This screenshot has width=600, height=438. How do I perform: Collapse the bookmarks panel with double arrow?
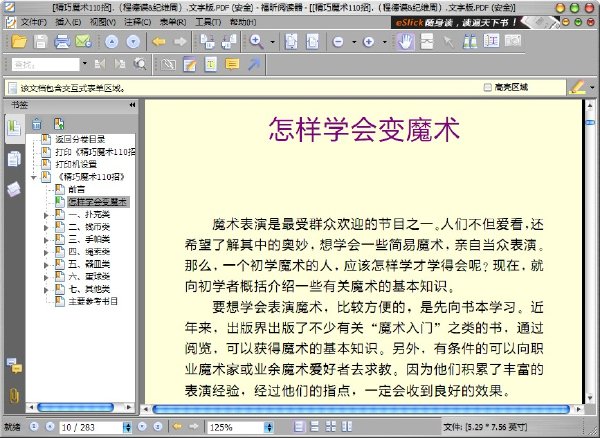pyautogui.click(x=132, y=105)
